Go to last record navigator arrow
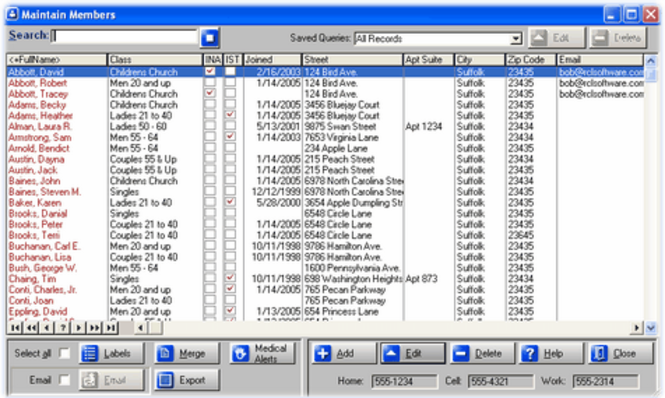This screenshot has height=398, width=665. [111, 327]
